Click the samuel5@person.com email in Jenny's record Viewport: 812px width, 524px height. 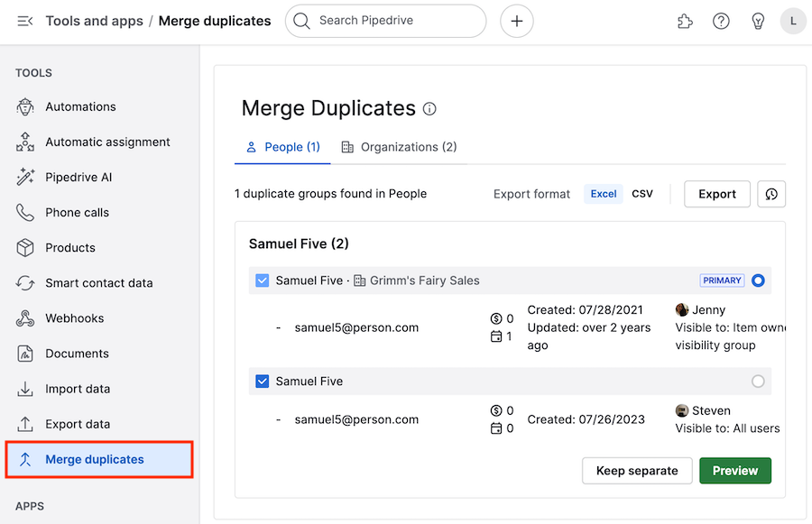[x=356, y=327]
